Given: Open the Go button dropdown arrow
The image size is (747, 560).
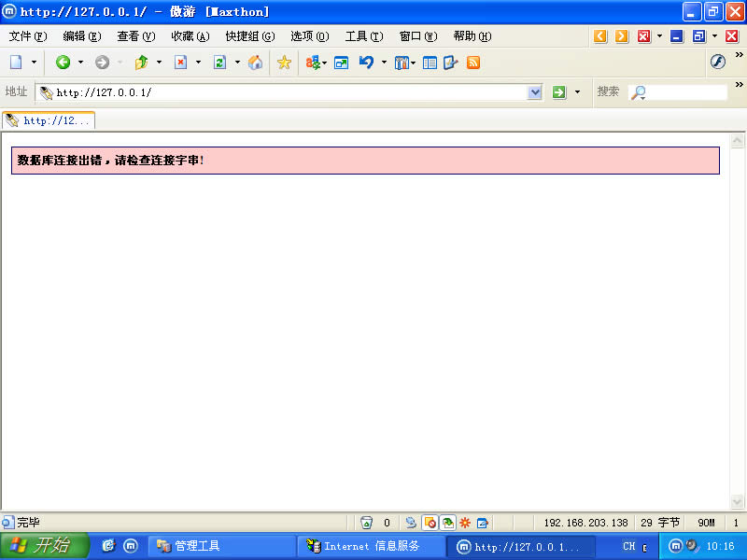Looking at the screenshot, I should coord(577,92).
